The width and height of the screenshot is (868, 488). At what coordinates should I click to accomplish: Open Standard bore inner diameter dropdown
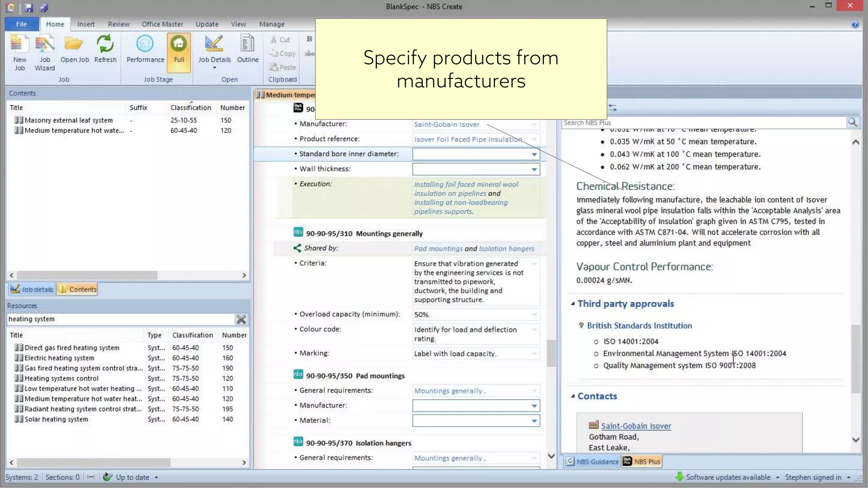point(534,154)
